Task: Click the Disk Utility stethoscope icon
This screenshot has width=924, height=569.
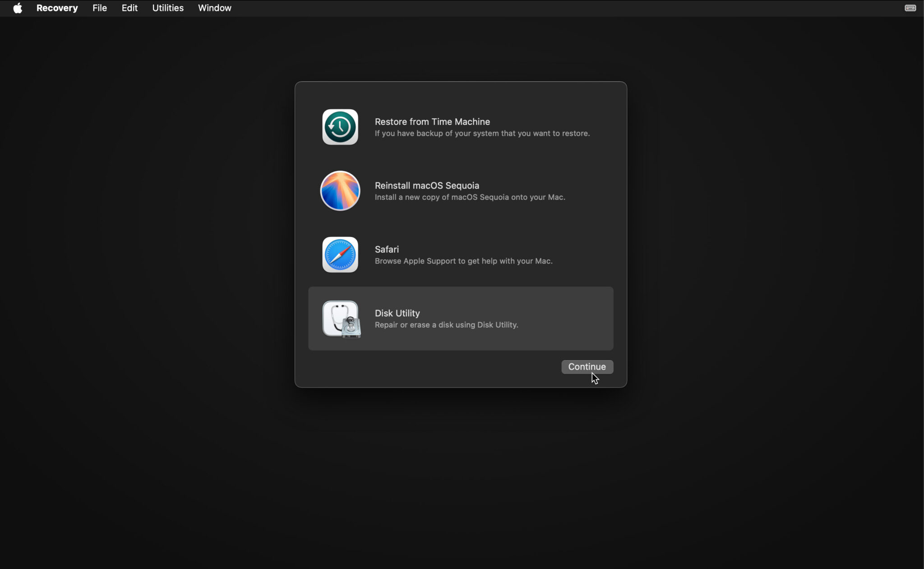Action: pos(341,319)
